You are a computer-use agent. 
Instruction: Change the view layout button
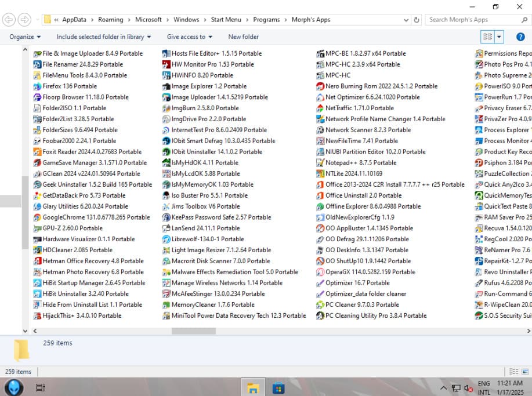pos(487,37)
